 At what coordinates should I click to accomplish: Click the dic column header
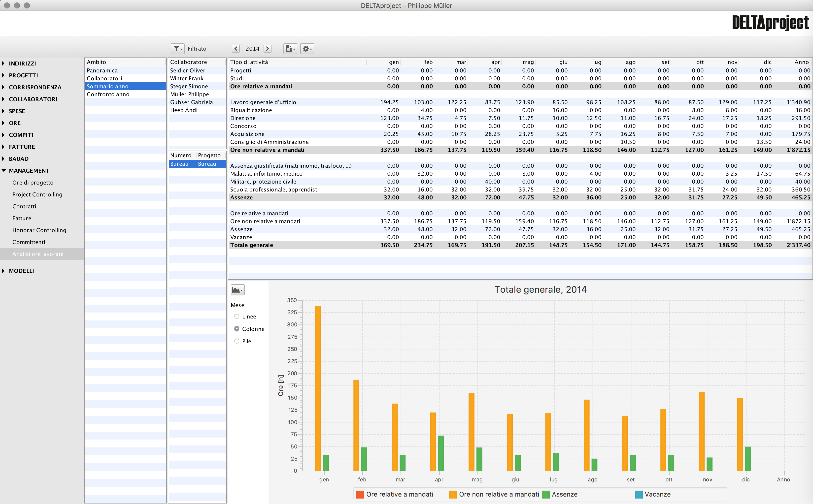pos(756,62)
